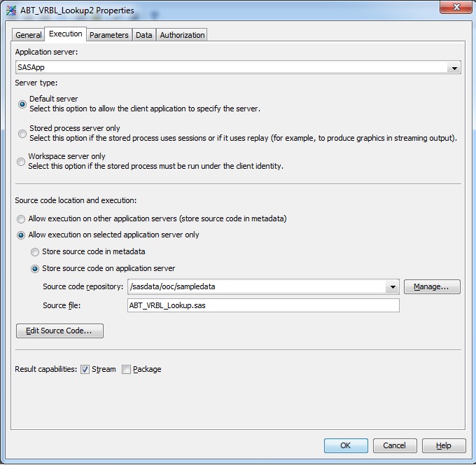Open the Source code repository dropdown arrow
The image size is (476, 465).
(x=393, y=286)
